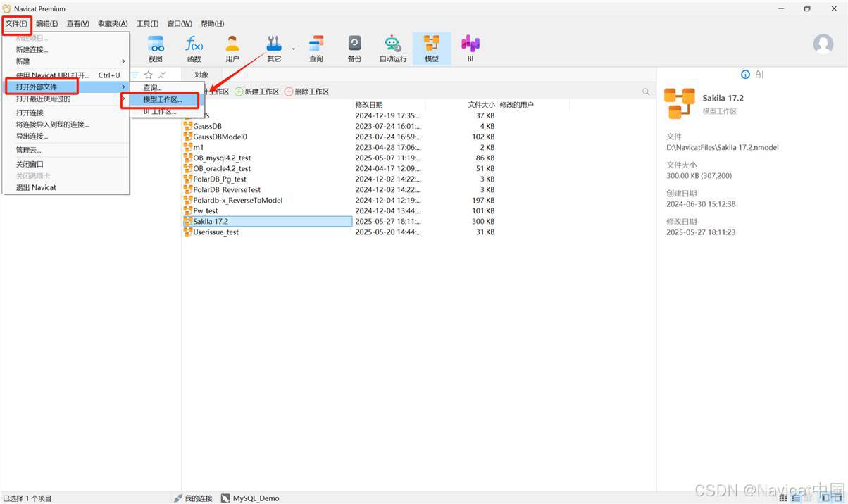Viewport: 848px width, 504px height.
Task: Open the 收藏夹(A) menu
Action: click(113, 23)
